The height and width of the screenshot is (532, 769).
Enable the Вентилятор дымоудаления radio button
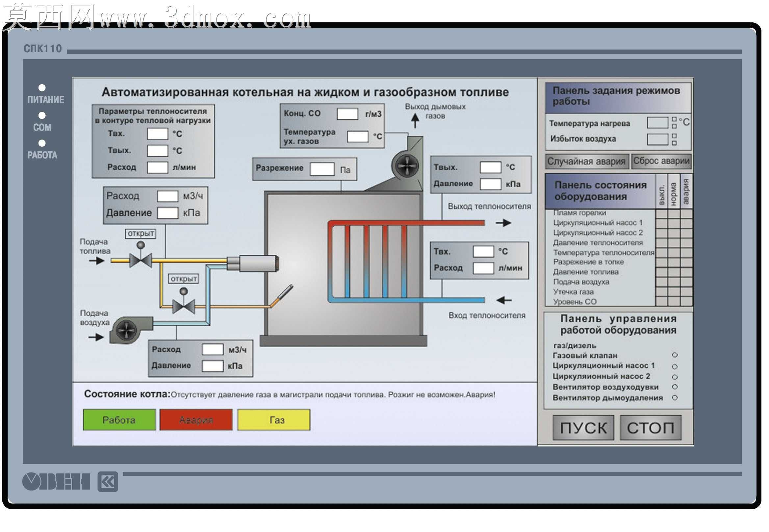pos(675,397)
